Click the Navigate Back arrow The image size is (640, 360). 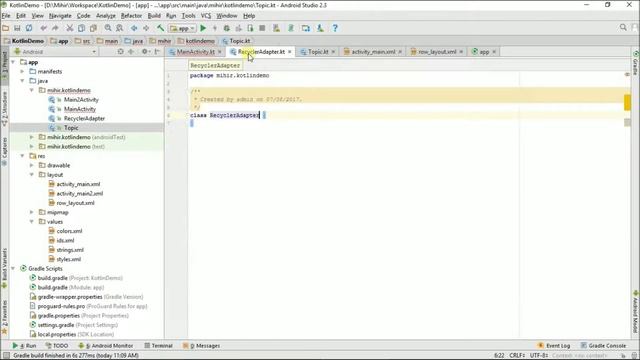coord(134,28)
